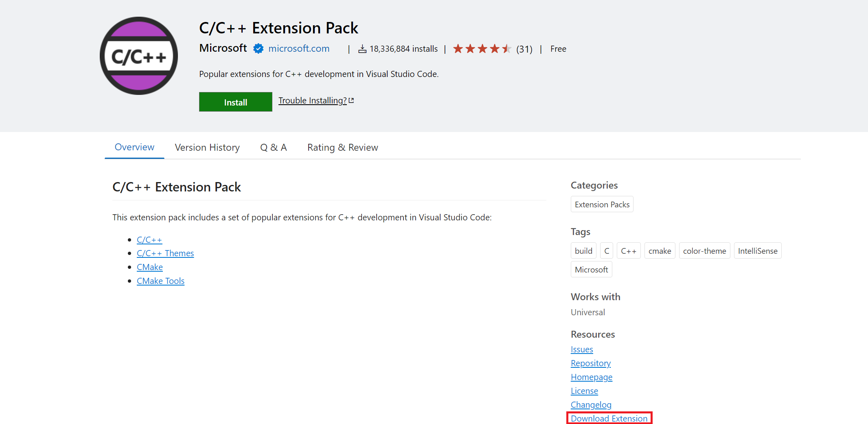Click the verified publisher badge icon

pyautogui.click(x=258, y=48)
